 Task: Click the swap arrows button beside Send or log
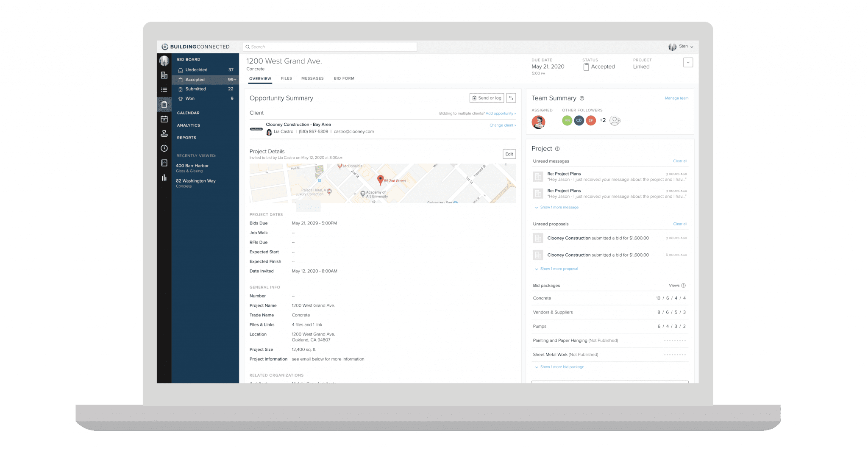click(511, 98)
